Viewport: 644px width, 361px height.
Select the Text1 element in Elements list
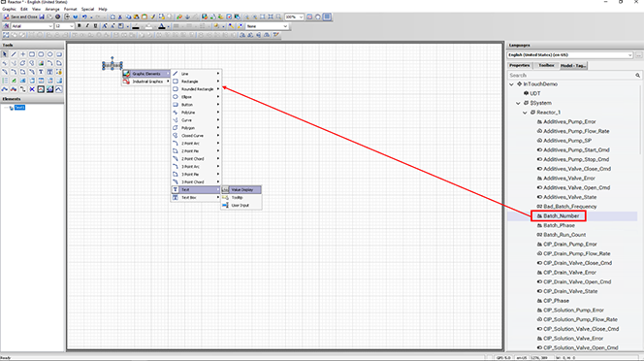[19, 108]
